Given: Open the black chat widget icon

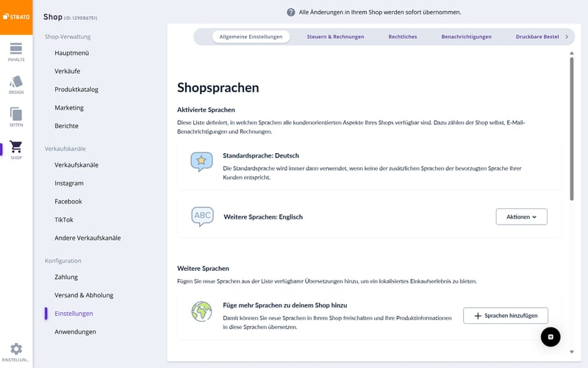Looking at the screenshot, I should click(x=551, y=336).
